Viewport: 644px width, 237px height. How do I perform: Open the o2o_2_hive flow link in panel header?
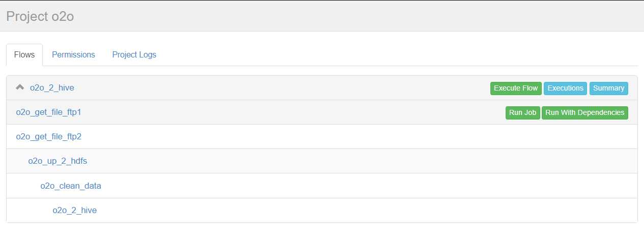click(x=52, y=88)
